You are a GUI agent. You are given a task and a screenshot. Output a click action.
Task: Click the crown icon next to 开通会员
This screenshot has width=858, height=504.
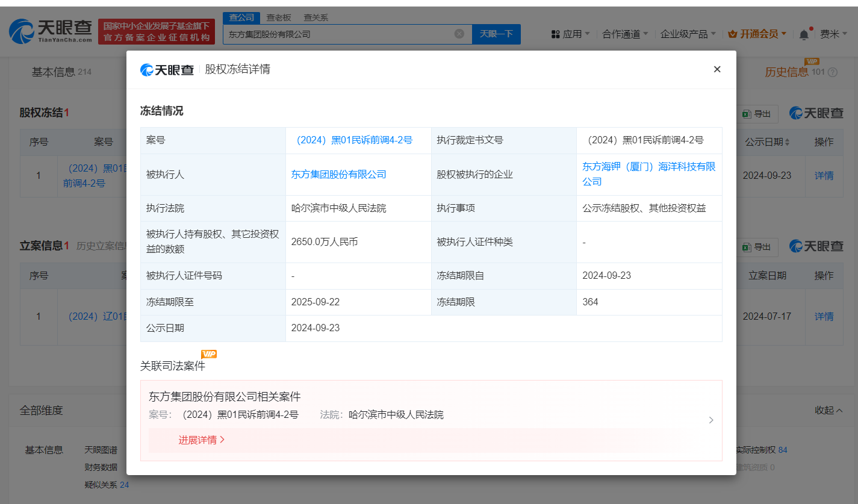[x=732, y=34]
